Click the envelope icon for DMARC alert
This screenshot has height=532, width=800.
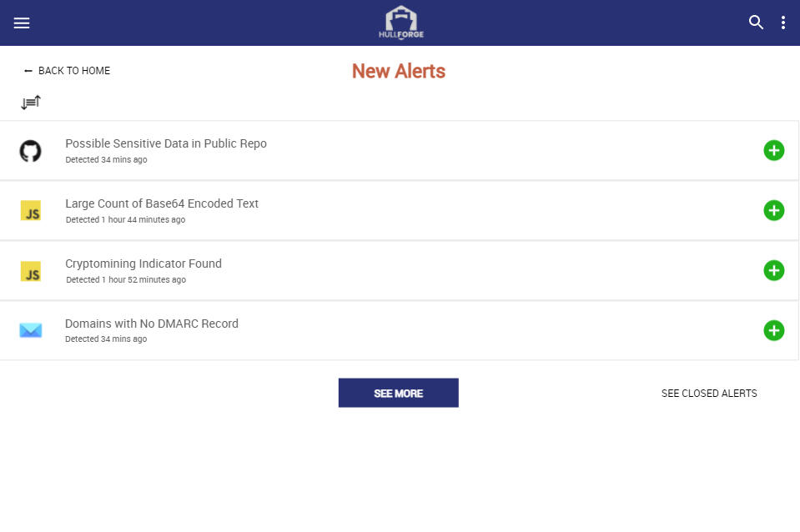[x=31, y=331]
